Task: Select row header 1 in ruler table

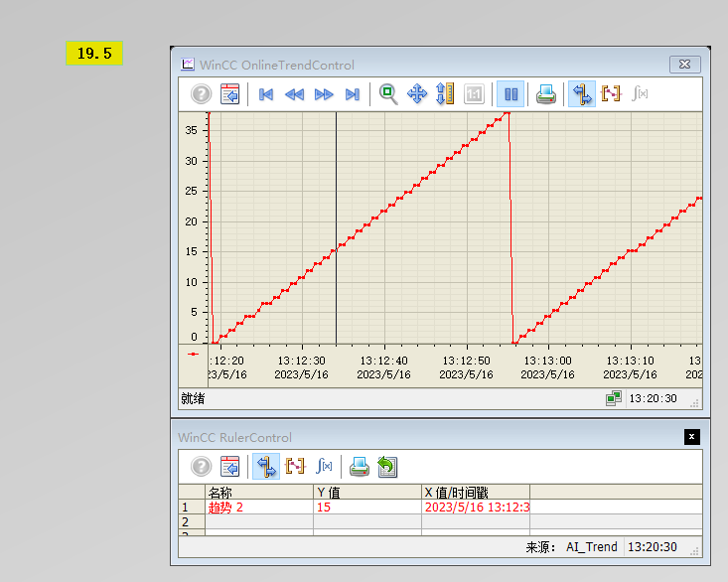Action: pos(192,507)
